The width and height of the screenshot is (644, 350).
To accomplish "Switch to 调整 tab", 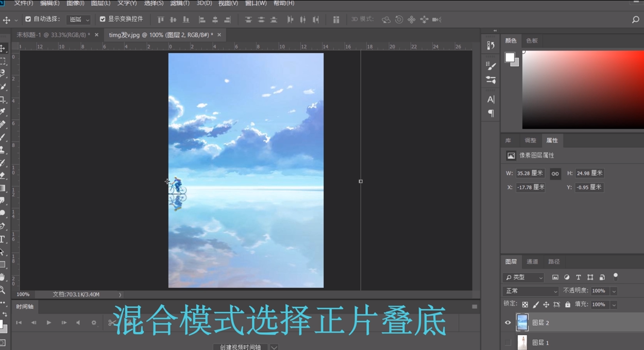I will [x=530, y=141].
